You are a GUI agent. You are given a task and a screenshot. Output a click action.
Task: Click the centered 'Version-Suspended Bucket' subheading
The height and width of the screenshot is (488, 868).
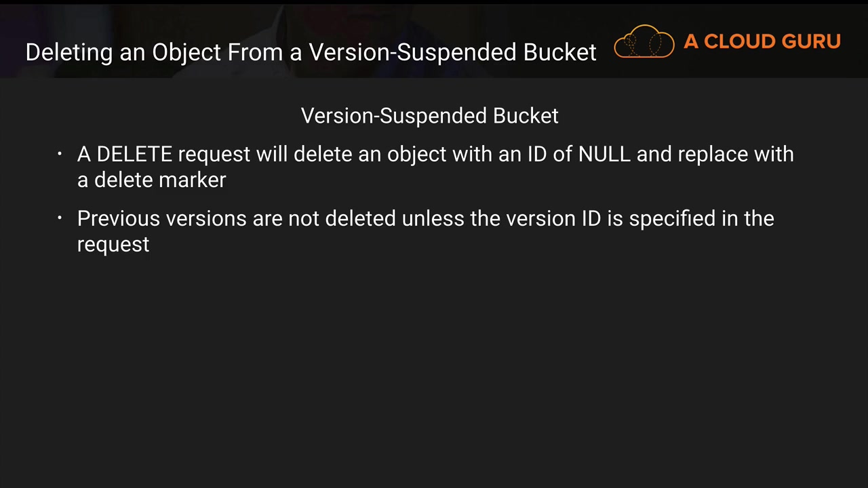tap(429, 116)
